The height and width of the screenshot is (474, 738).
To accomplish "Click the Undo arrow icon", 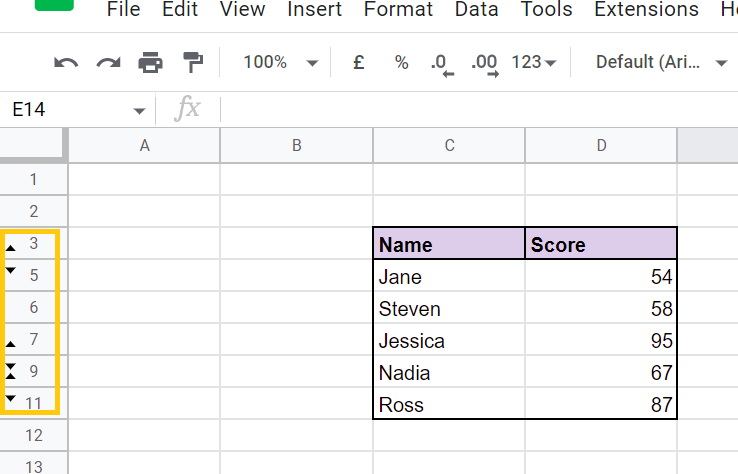I will pyautogui.click(x=66, y=63).
